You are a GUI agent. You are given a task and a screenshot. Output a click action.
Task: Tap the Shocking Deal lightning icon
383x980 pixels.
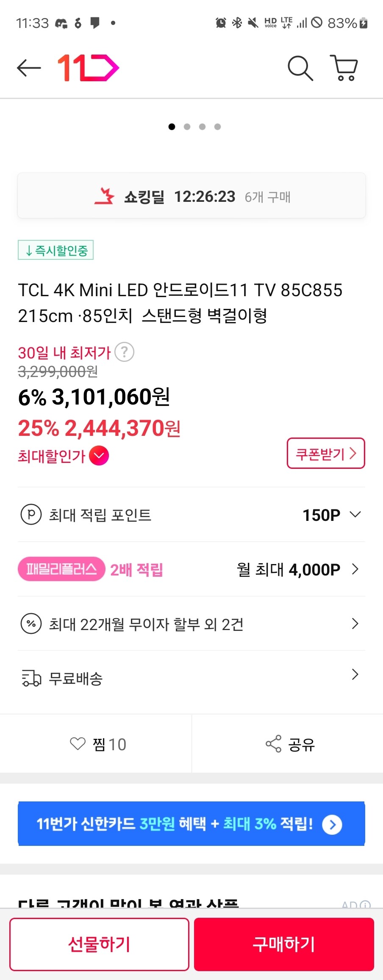(x=105, y=196)
